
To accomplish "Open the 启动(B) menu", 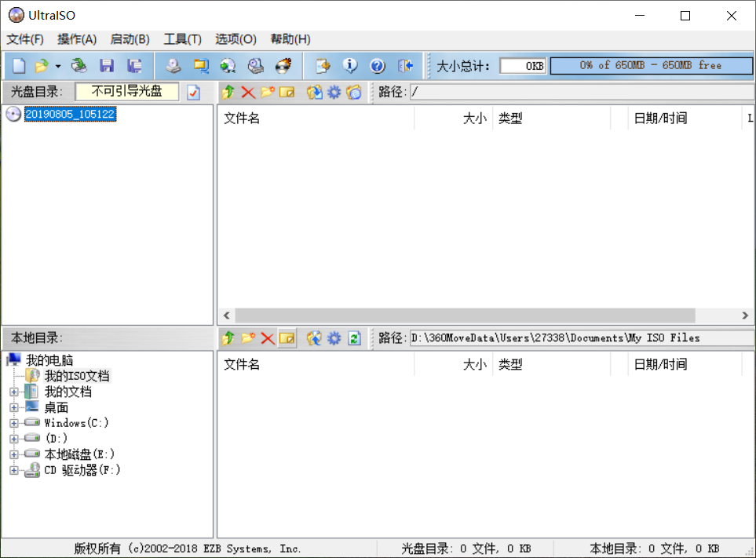I will pyautogui.click(x=130, y=39).
